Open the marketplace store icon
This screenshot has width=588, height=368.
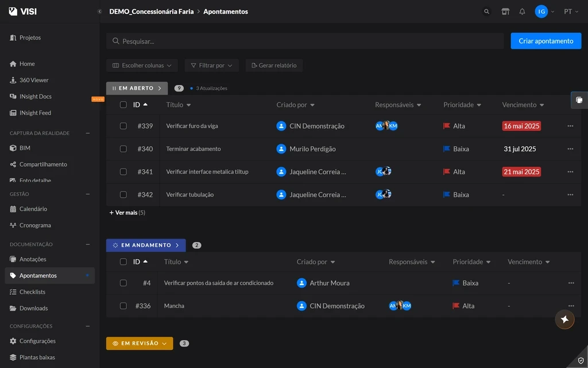tap(505, 11)
